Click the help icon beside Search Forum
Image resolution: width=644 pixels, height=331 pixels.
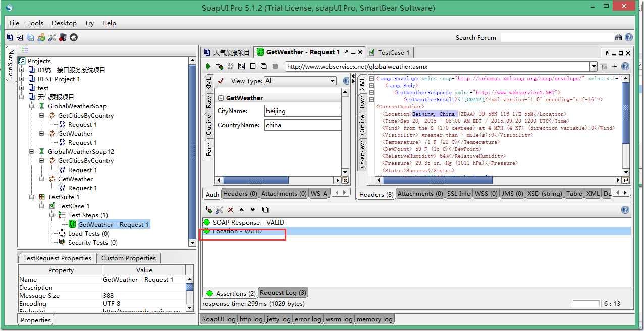coord(629,37)
